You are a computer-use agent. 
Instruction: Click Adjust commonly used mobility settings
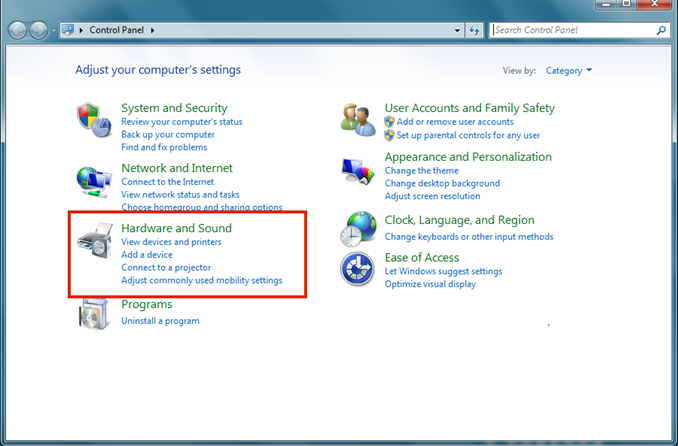tap(201, 281)
